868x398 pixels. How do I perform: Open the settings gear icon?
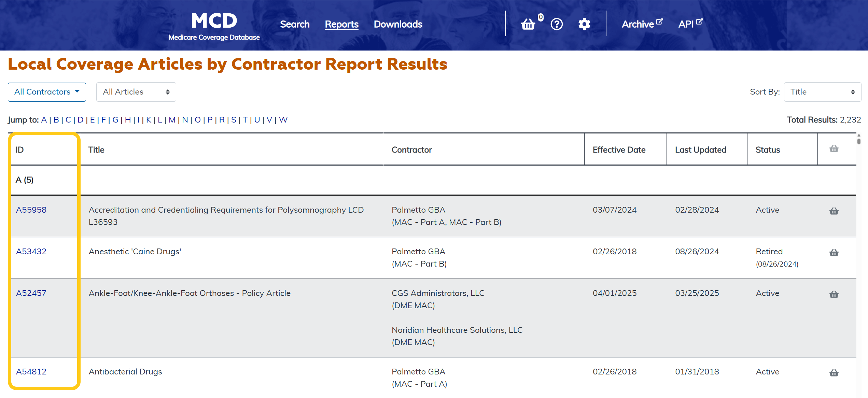[x=584, y=24]
